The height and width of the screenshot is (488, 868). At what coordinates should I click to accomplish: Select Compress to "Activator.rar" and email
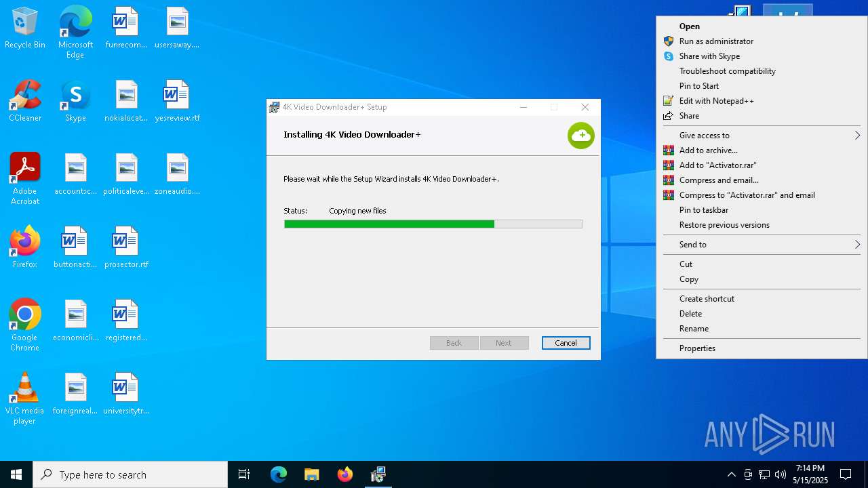tap(762, 195)
